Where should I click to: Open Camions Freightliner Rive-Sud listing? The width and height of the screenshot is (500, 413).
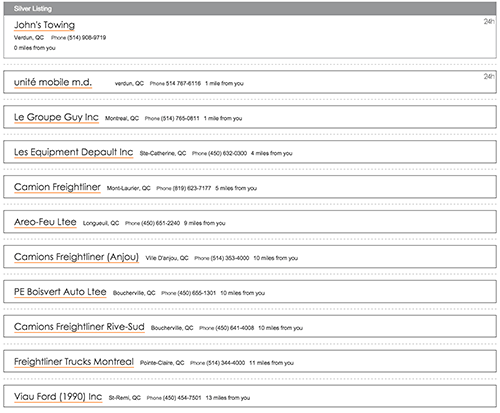point(79,327)
